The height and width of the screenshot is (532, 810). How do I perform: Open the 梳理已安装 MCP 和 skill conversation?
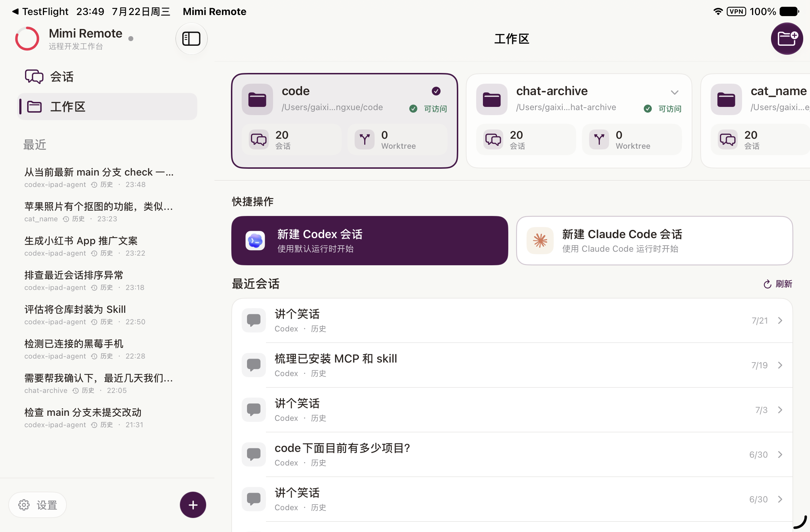coord(512,365)
